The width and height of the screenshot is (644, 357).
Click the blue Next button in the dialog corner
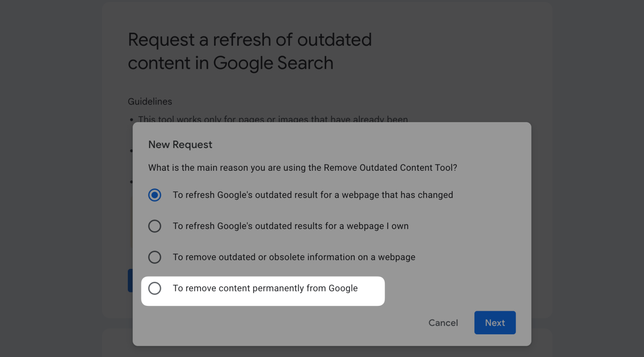495,323
